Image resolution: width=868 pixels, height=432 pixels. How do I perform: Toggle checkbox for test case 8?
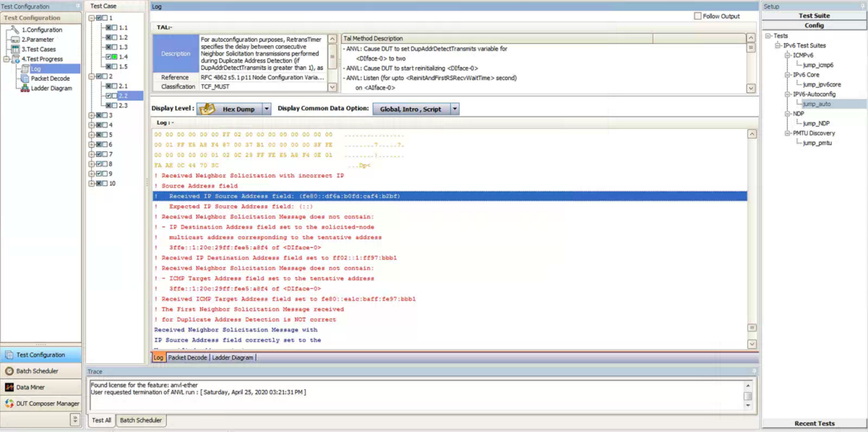99,164
